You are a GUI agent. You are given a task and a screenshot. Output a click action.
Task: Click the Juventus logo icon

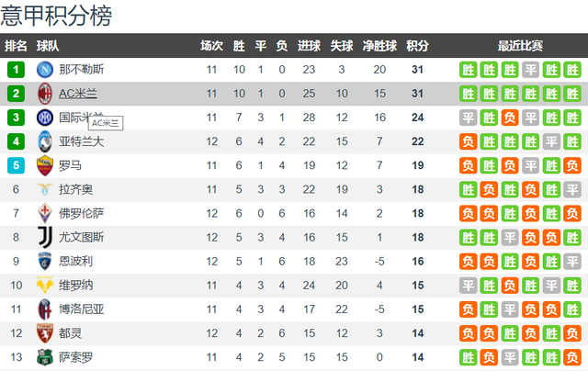coord(45,237)
